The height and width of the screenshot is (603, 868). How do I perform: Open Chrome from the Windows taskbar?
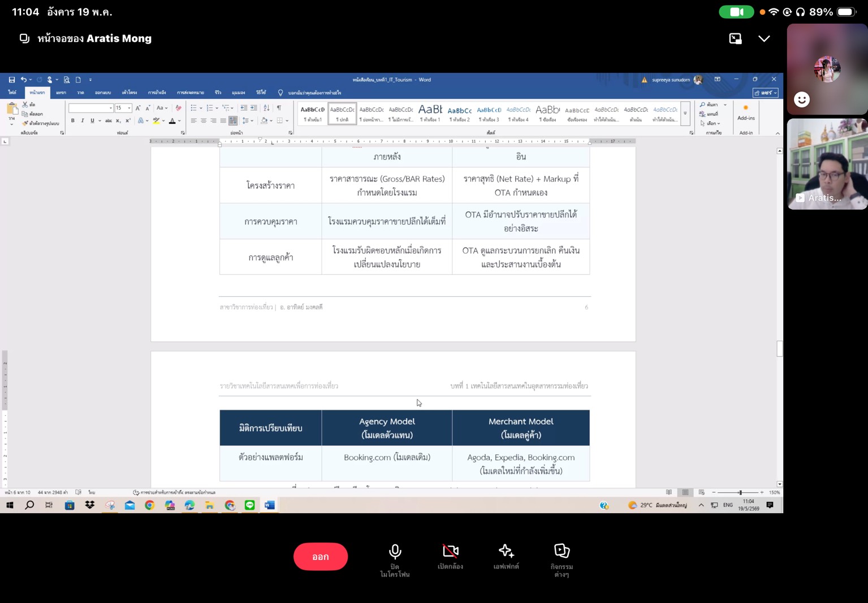(x=150, y=505)
